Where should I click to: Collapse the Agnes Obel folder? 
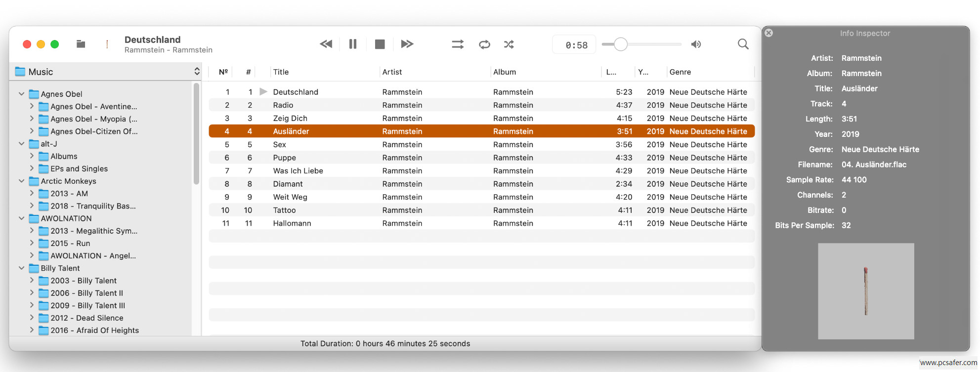(x=21, y=94)
